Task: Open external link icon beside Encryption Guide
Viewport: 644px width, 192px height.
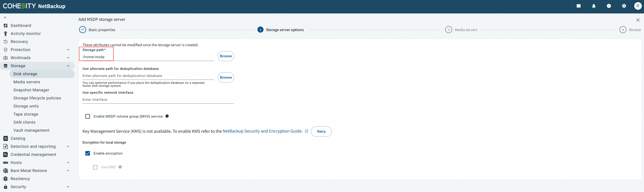Action: click(x=306, y=131)
